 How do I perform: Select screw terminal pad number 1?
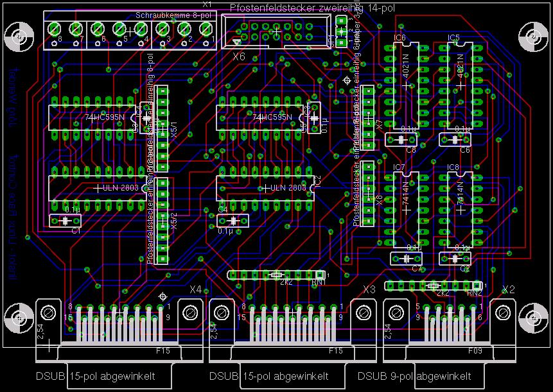(x=206, y=29)
